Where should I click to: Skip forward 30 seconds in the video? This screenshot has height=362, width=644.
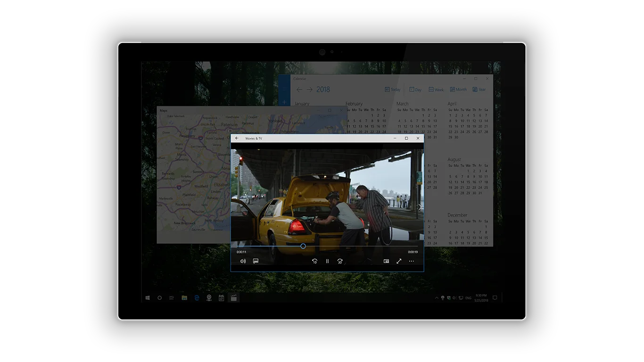click(340, 261)
